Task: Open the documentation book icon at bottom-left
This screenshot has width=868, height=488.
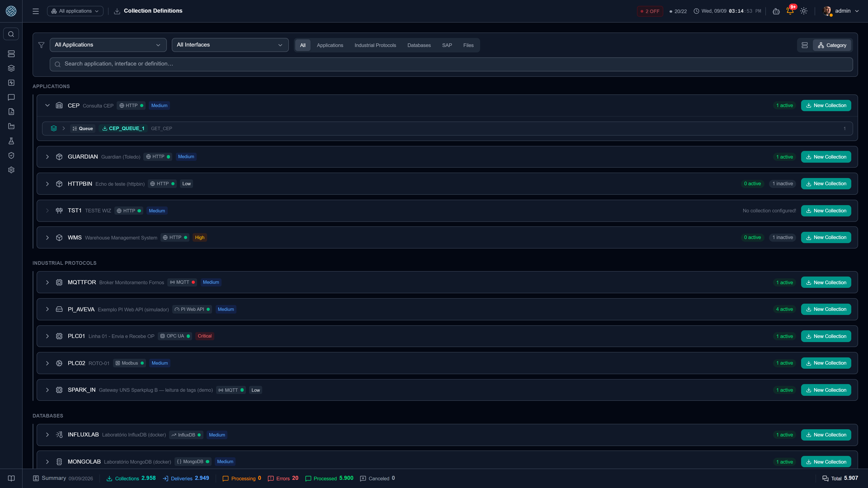Action: click(11, 478)
